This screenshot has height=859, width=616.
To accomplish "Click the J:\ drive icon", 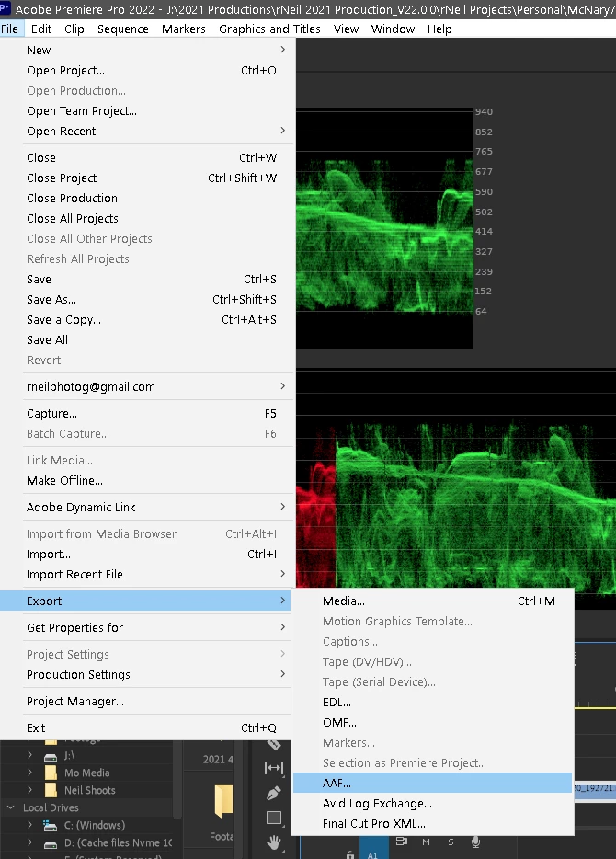I will pyautogui.click(x=51, y=756).
